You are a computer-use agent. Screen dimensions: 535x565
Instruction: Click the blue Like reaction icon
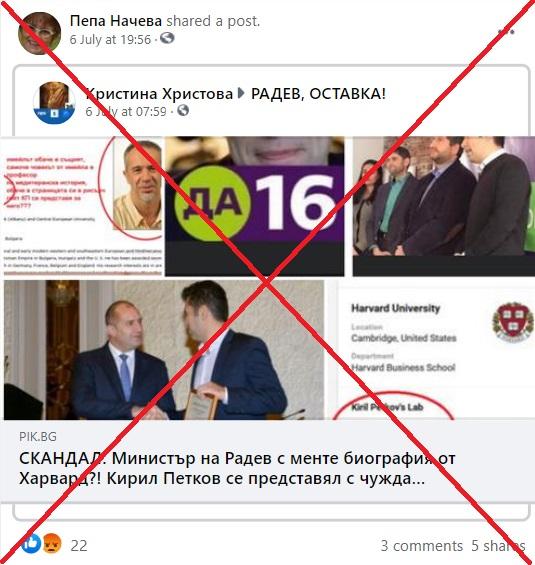point(31,544)
